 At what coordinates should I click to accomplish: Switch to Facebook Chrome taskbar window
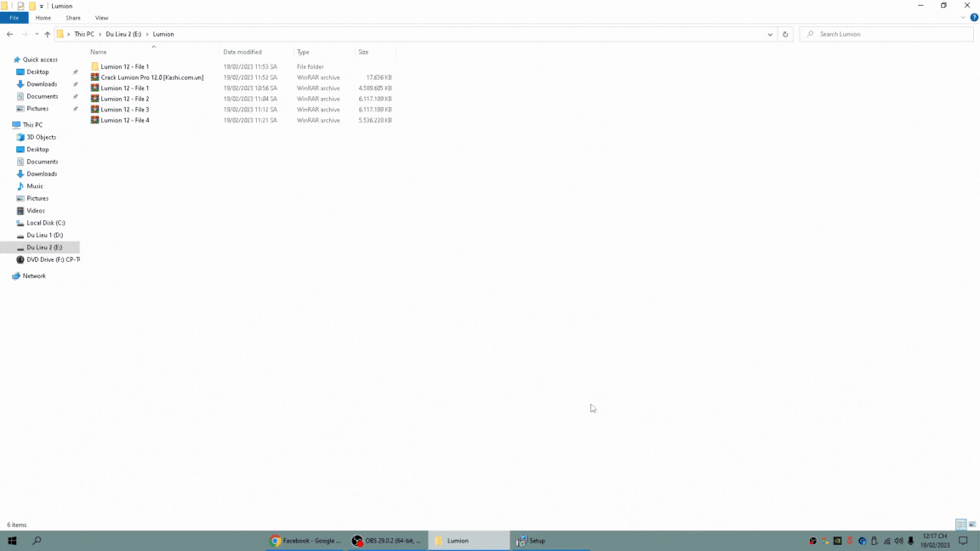pos(305,541)
